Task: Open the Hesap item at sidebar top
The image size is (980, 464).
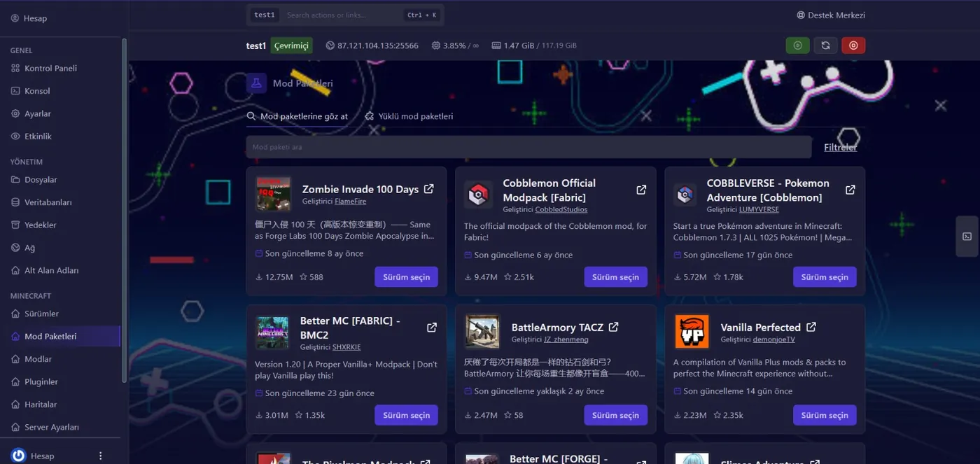Action: point(29,18)
